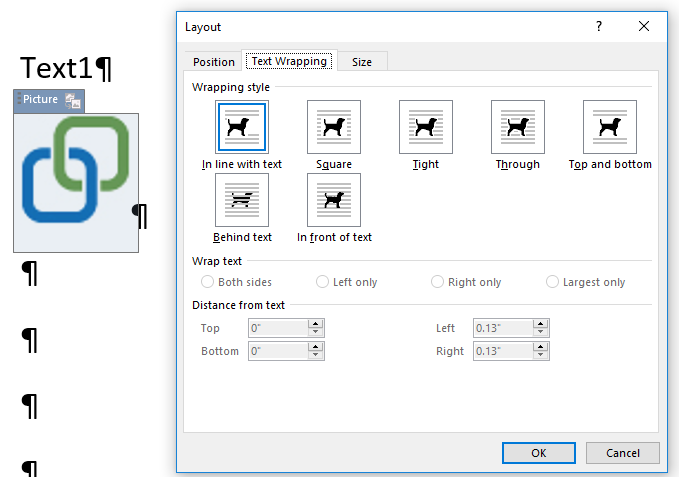Click the Layout dialog help question mark
679x477 pixels.
[x=598, y=26]
